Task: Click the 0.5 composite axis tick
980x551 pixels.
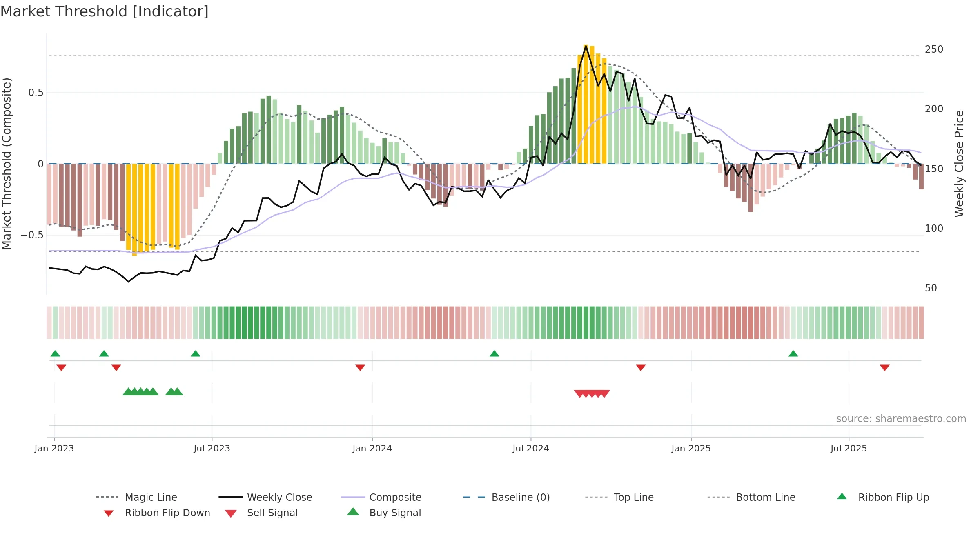Action: (x=36, y=93)
